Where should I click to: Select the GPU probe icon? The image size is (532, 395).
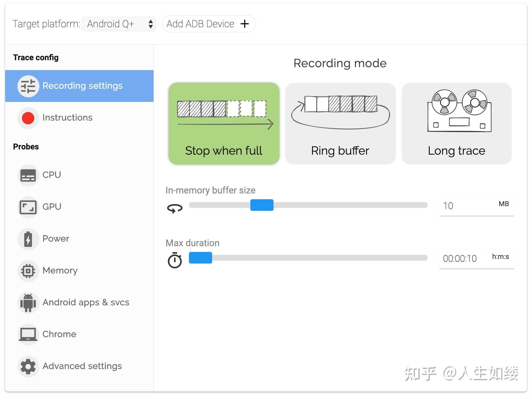(28, 207)
